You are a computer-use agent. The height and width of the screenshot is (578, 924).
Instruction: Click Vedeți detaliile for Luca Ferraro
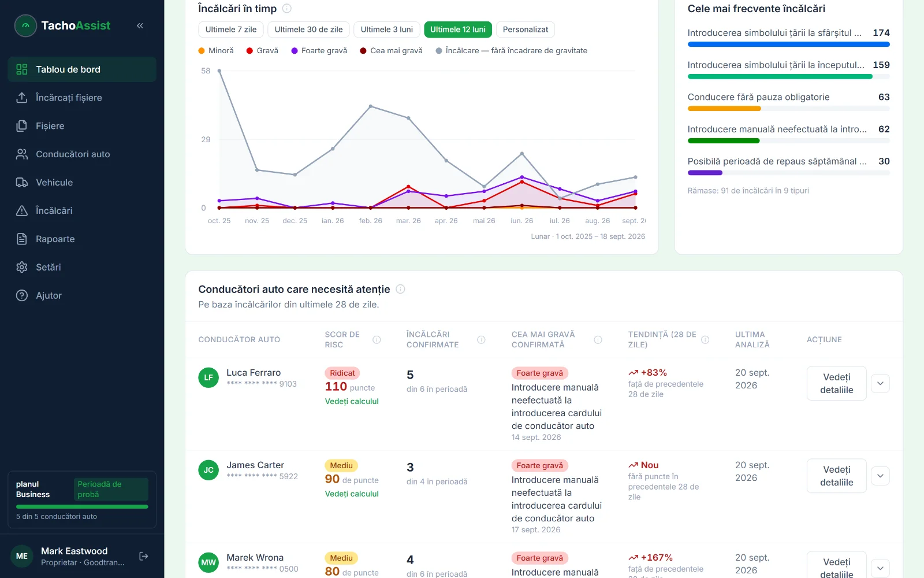836,383
